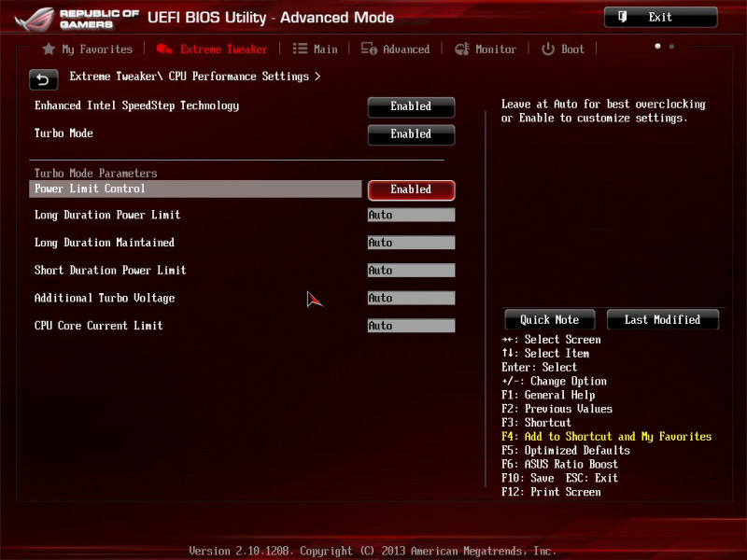Open Quick Note
The width and height of the screenshot is (747, 560).
(x=550, y=319)
